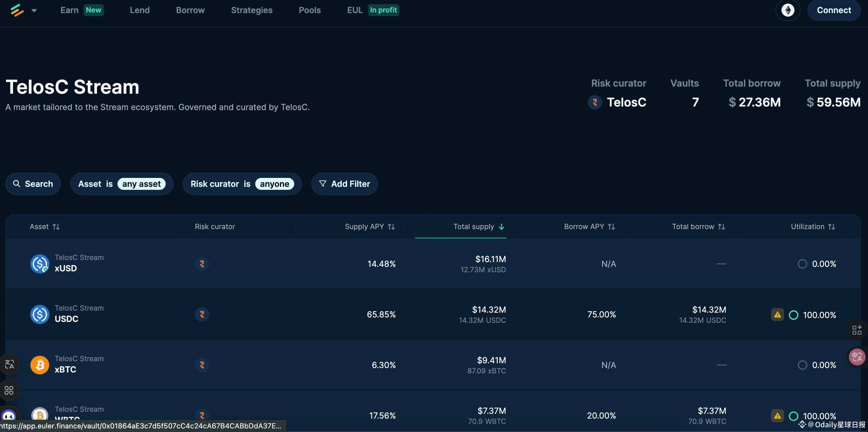Open the 'anyone' risk curator dropdown
The image size is (868, 432).
click(x=274, y=184)
